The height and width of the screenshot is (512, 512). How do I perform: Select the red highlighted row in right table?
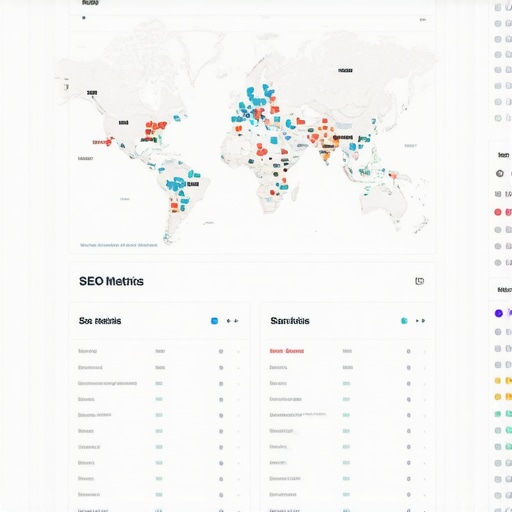[x=347, y=351]
